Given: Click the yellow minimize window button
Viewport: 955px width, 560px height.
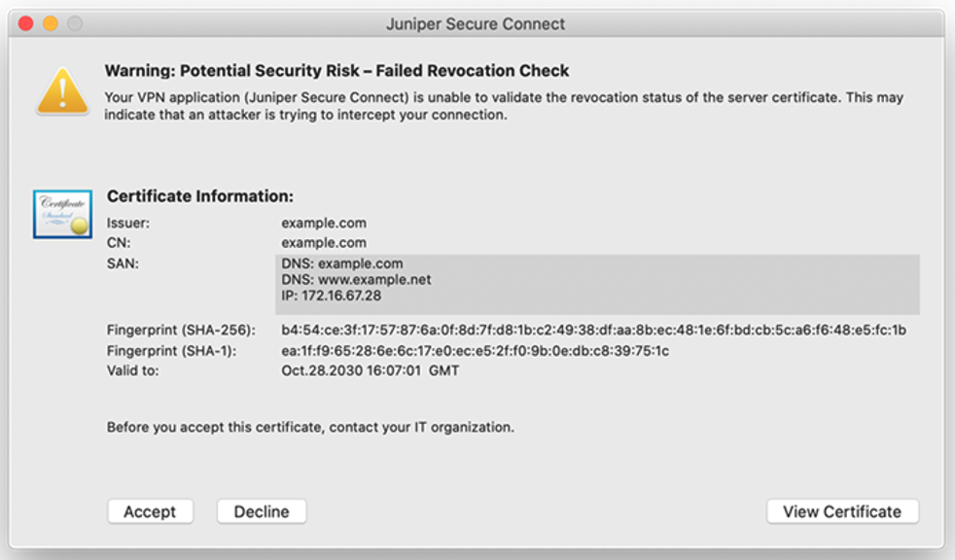Looking at the screenshot, I should coord(51,23).
